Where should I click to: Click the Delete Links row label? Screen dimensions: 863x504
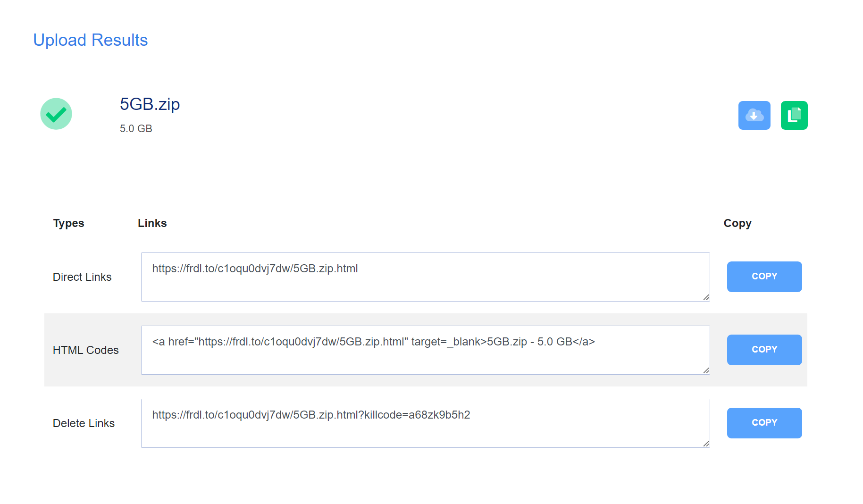84,423
